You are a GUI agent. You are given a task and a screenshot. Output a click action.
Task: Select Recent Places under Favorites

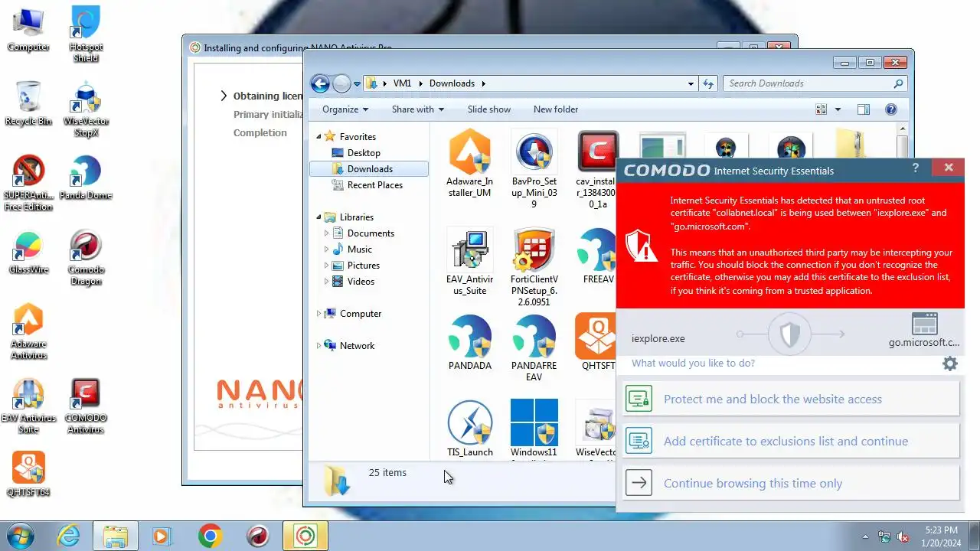tap(374, 184)
